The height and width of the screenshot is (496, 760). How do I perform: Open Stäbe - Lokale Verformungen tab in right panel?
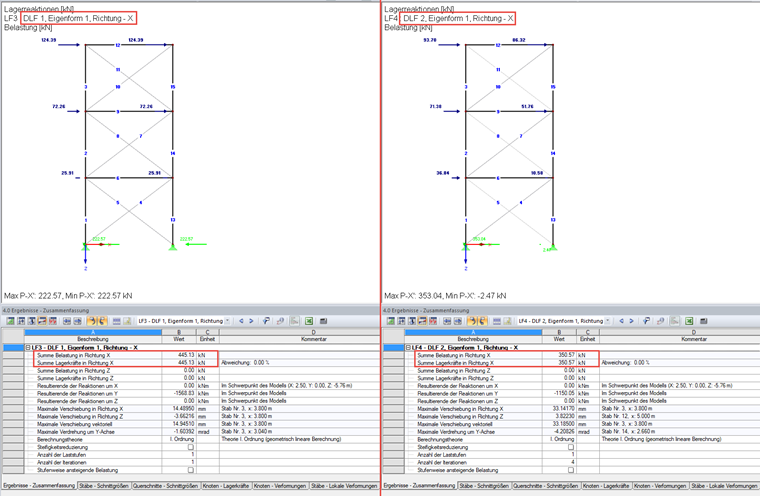click(x=724, y=486)
